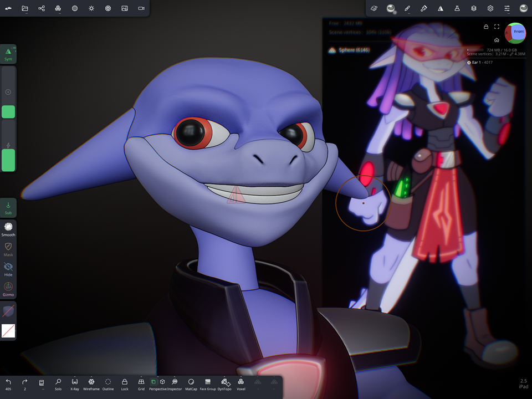
Task: Open the Camera menu
Action: (x=141, y=8)
